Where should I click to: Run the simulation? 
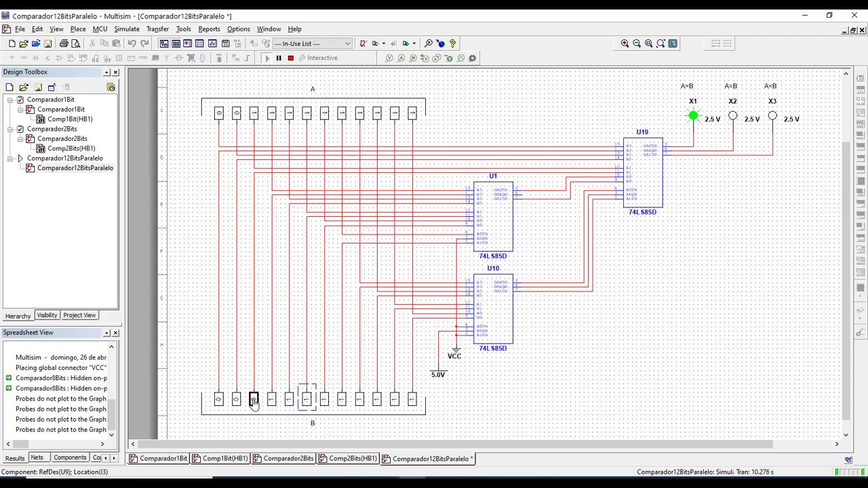pyautogui.click(x=267, y=58)
